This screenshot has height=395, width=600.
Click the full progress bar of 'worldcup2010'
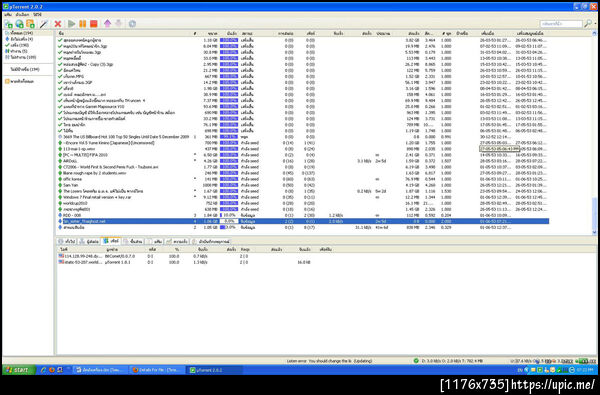(229, 203)
